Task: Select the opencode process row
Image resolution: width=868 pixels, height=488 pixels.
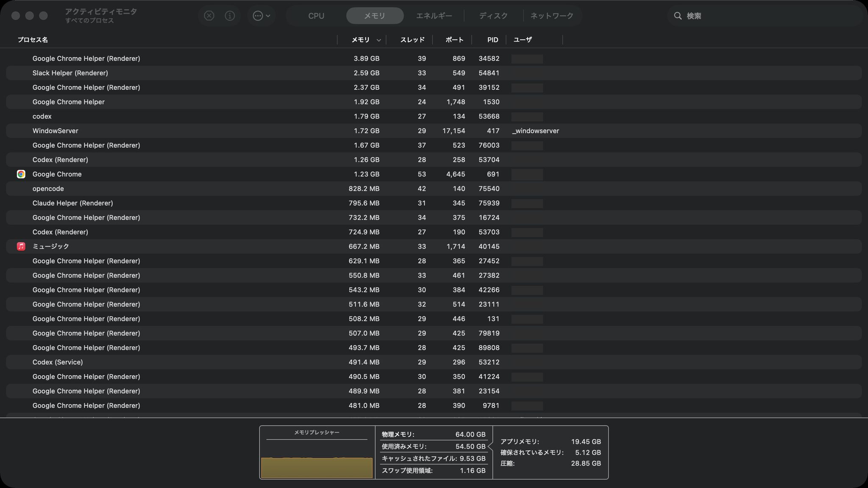Action: coord(434,189)
